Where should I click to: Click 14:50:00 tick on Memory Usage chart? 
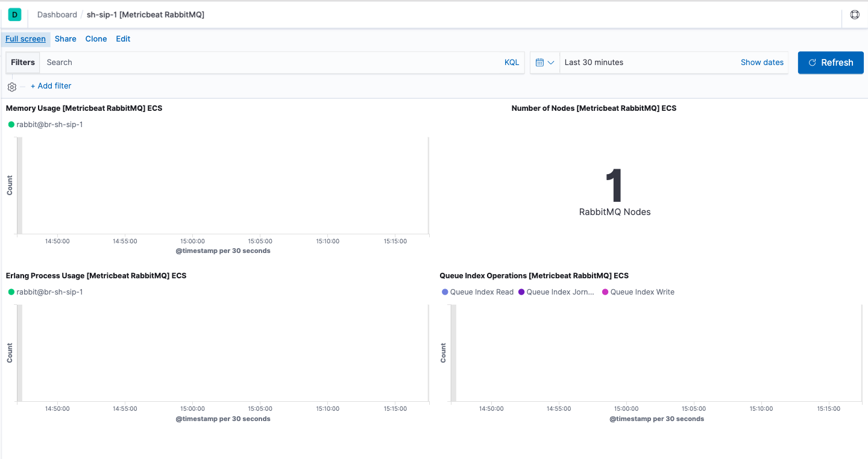pyautogui.click(x=57, y=241)
